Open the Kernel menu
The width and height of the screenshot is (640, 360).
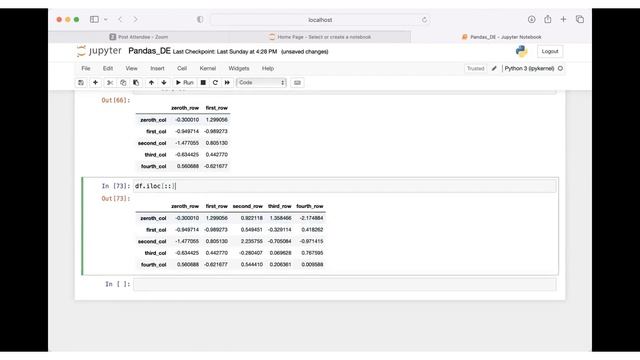pos(208,68)
